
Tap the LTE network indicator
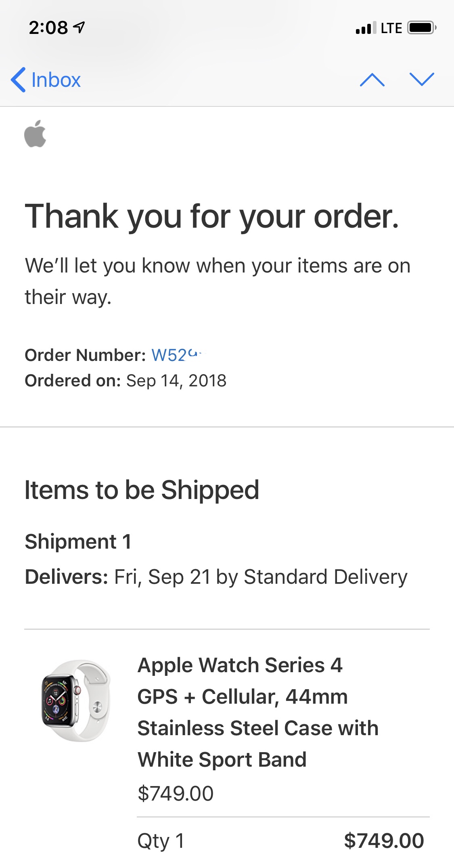pos(391,28)
